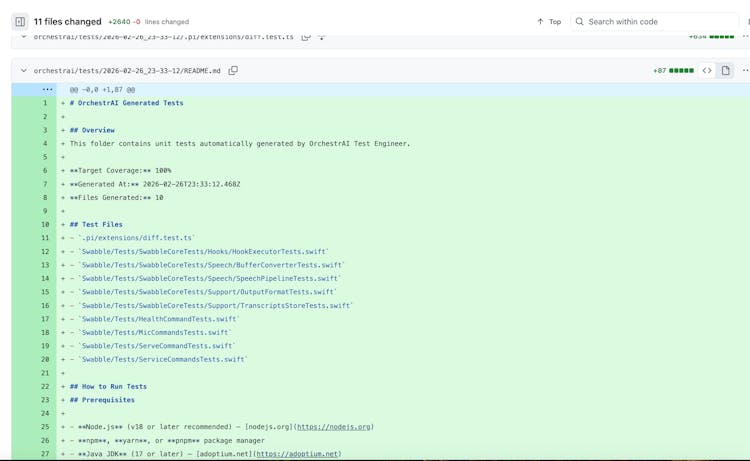Click the 11 files changed heading

pyautogui.click(x=67, y=21)
